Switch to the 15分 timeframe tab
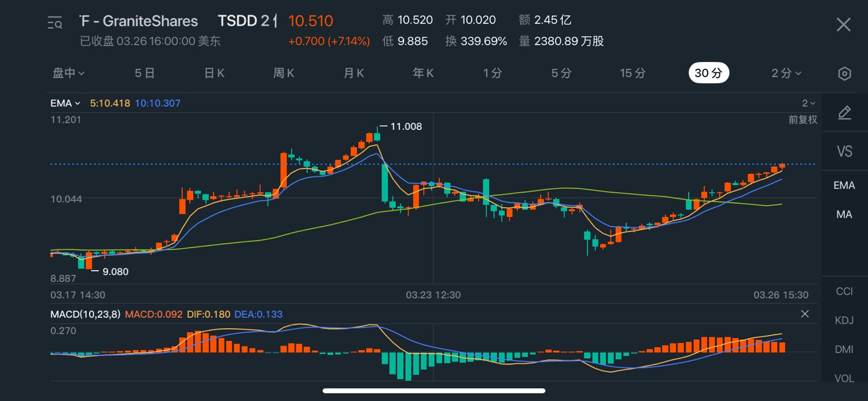Viewport: 868px width, 401px height. [632, 73]
